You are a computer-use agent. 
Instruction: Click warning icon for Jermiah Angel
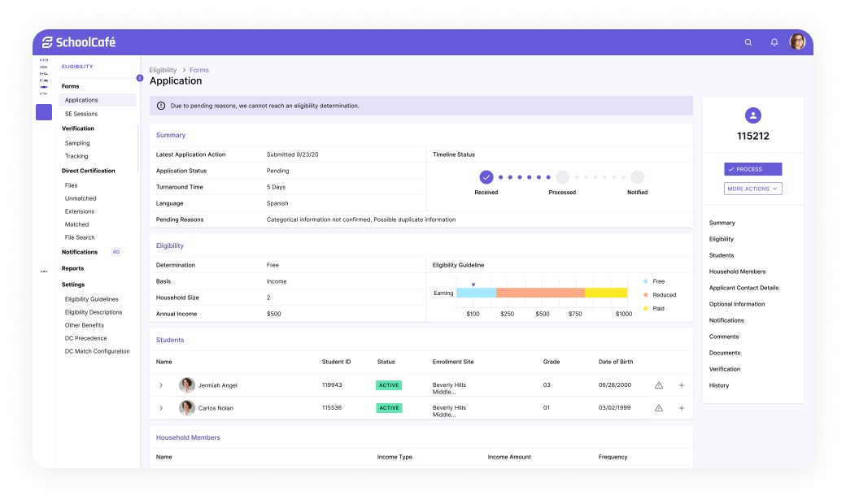(x=659, y=385)
